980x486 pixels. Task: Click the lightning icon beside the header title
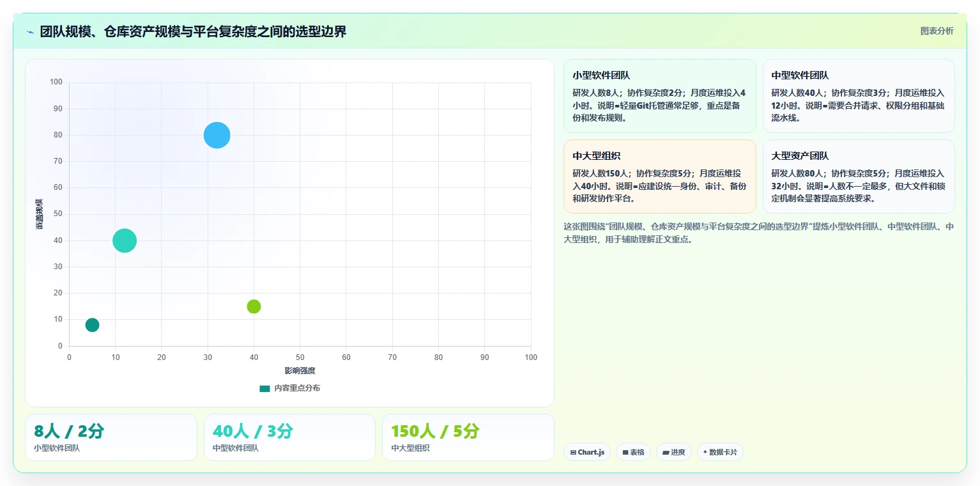pos(30,32)
